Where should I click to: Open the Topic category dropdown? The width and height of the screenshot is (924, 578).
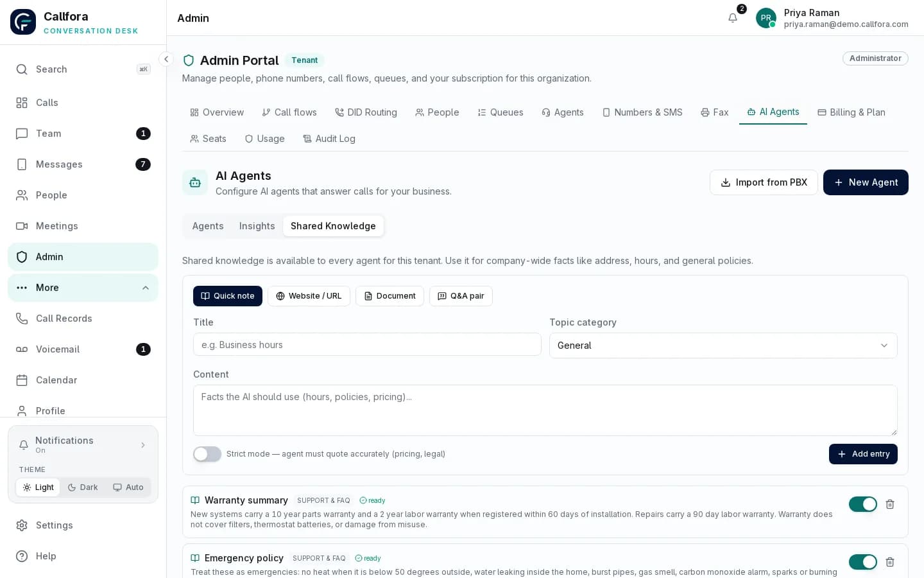(723, 346)
